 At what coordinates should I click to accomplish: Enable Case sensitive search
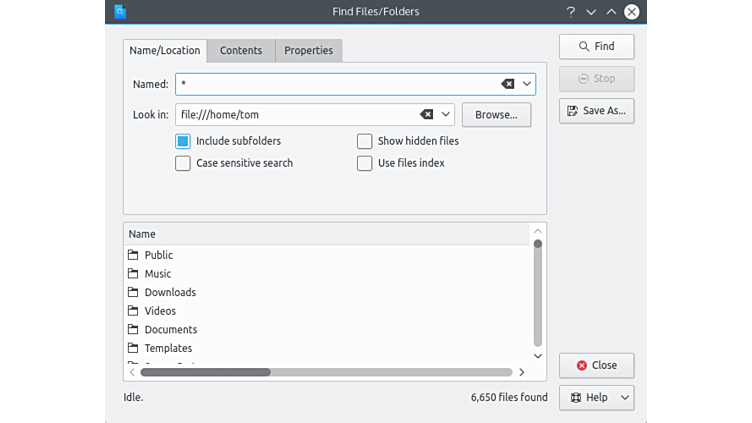tap(183, 163)
